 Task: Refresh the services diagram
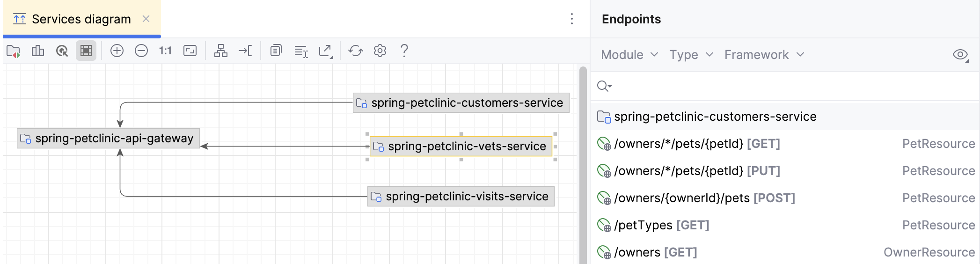pos(356,51)
